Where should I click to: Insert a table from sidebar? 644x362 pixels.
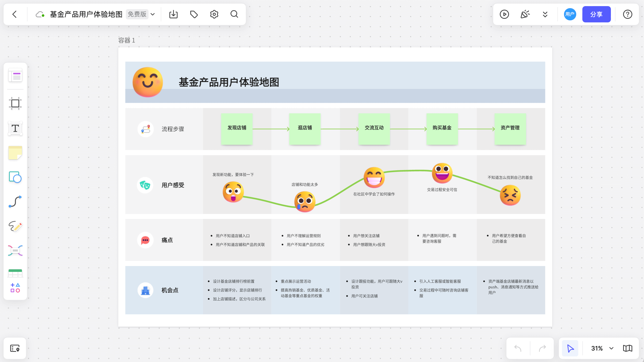[15, 273]
